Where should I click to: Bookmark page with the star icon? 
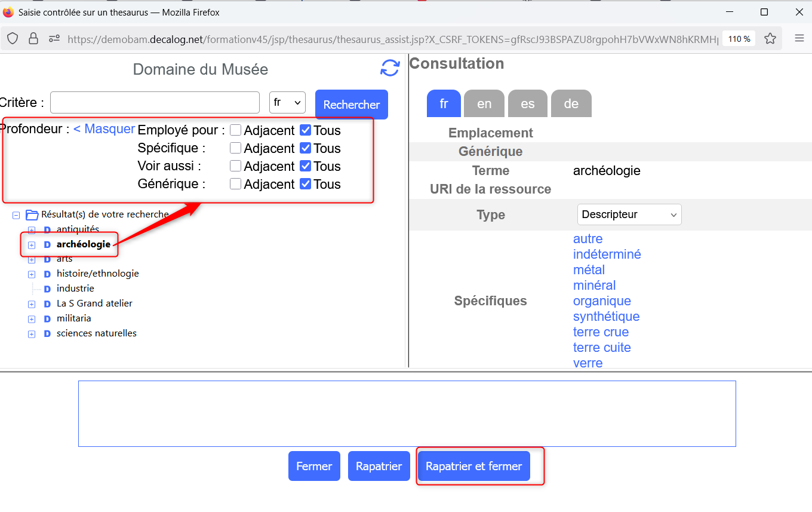click(770, 39)
